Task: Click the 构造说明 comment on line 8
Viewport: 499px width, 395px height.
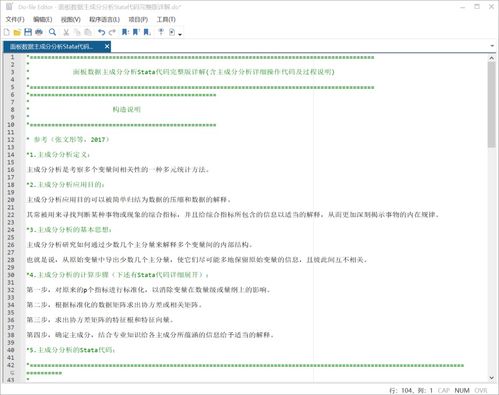Action: click(x=127, y=109)
